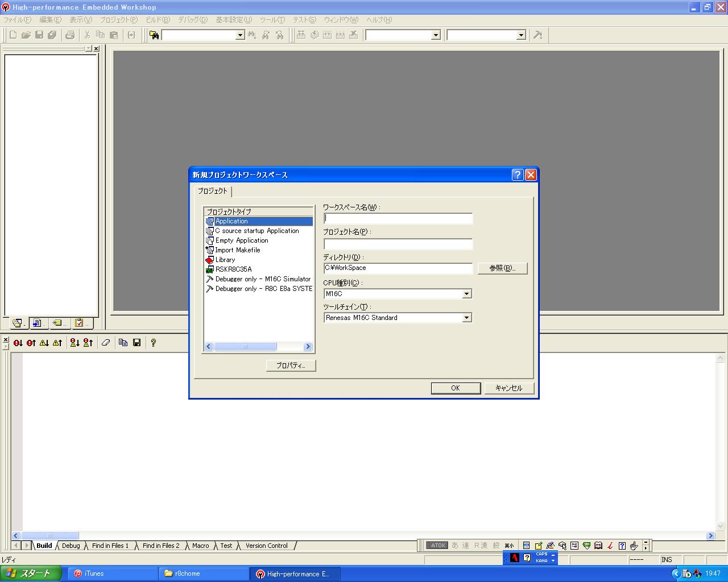Viewport: 728px width, 582px height.
Task: Choose Debugger only - M16C Simulator project type
Action: pyautogui.click(x=263, y=279)
